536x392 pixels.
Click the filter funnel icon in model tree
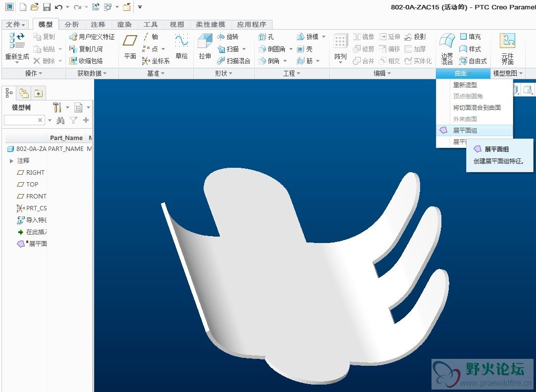73,120
